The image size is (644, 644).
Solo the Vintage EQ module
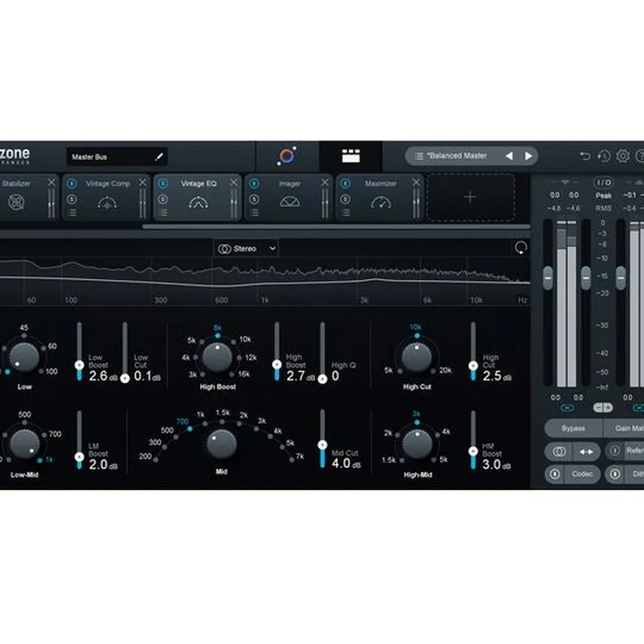pos(163,199)
